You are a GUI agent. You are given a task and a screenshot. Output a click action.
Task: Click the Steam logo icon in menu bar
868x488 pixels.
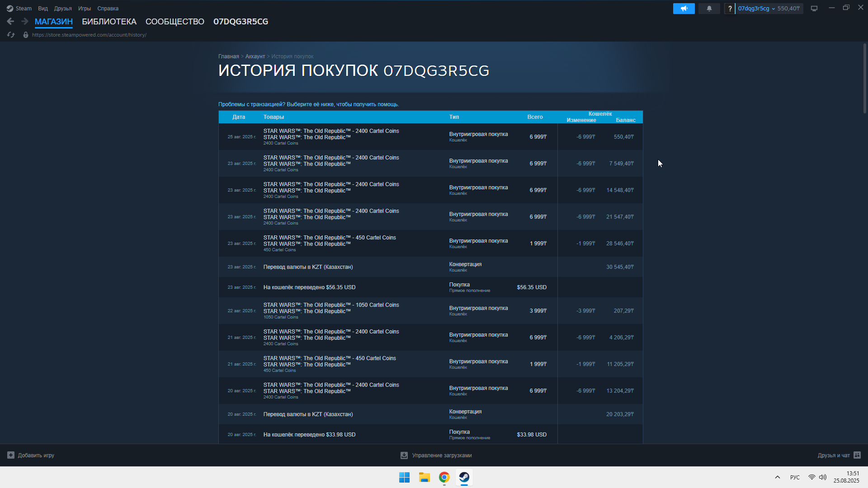[x=9, y=9]
